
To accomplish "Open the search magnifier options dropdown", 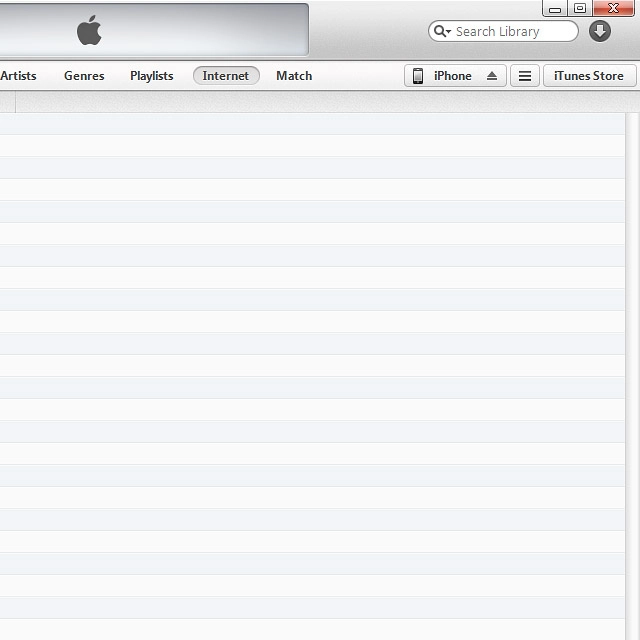I will point(442,31).
